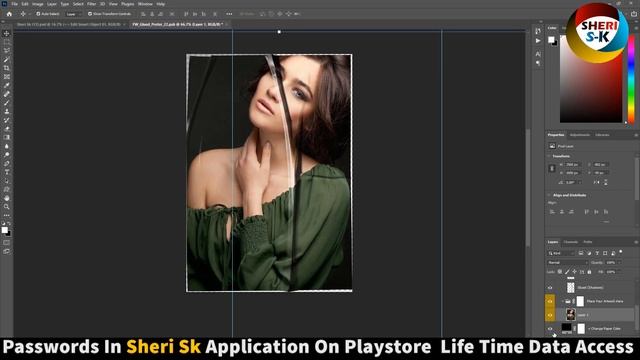Select the Path Selection tool
Screen dimensions: 640x360
[x=7, y=181]
